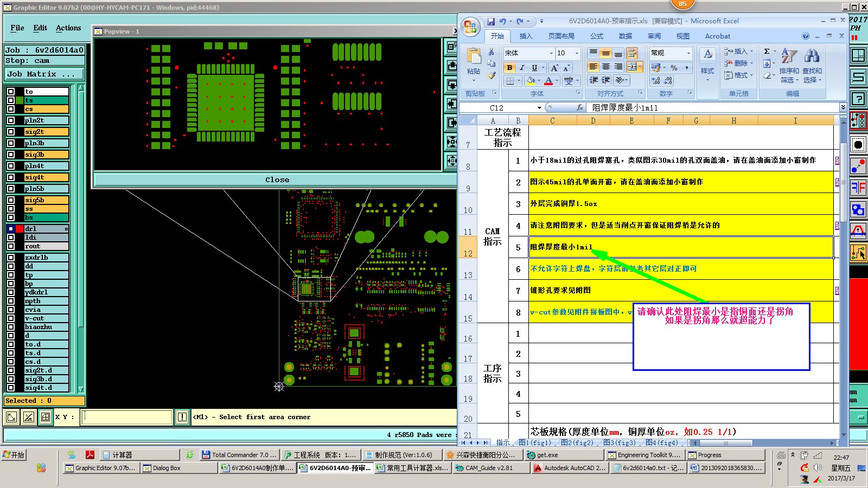Open the File menu in Graphic Editor

click(x=17, y=28)
